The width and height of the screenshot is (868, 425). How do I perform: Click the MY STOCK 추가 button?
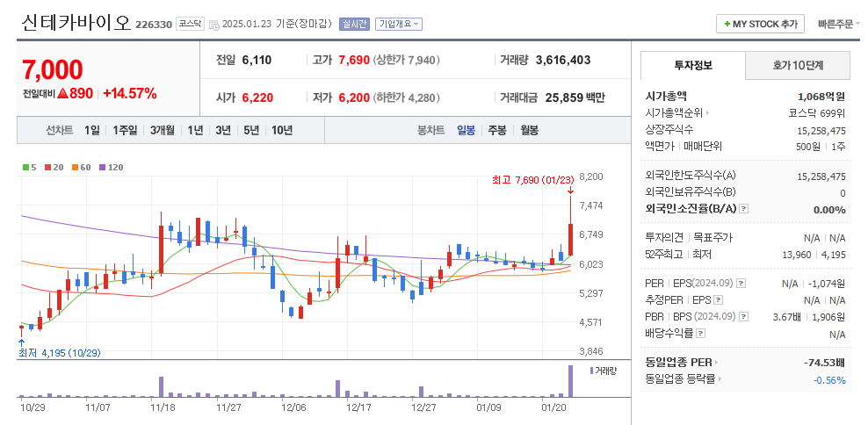click(760, 25)
